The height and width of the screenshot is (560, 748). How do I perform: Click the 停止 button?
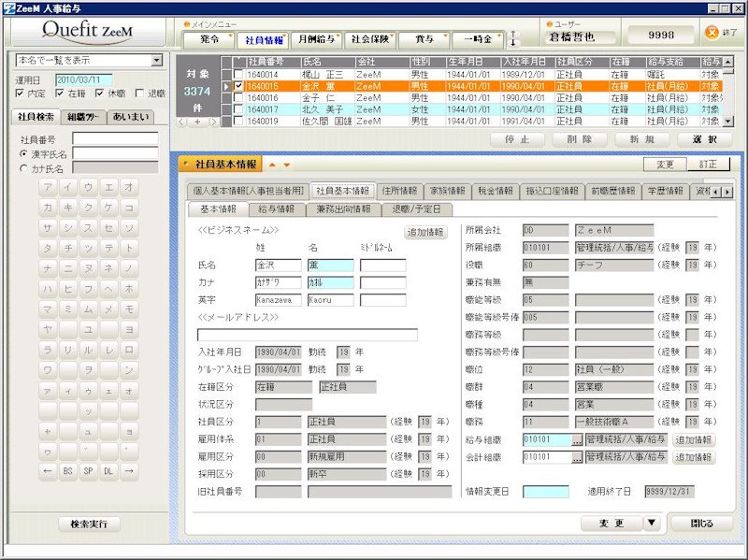click(x=517, y=139)
